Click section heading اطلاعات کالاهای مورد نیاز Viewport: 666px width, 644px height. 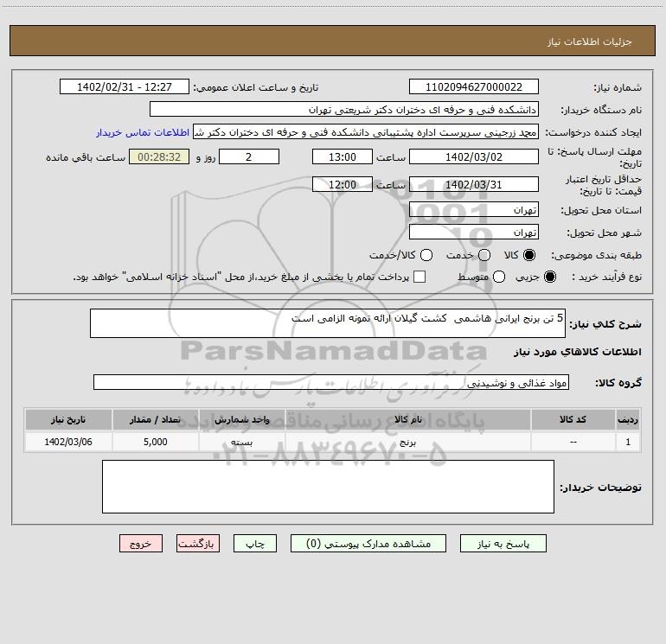577,352
